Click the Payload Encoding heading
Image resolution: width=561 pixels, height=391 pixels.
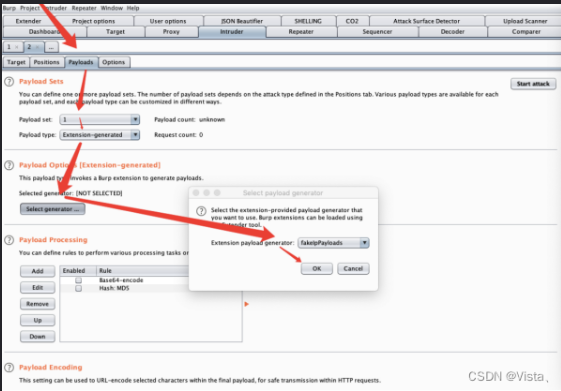[x=51, y=367]
